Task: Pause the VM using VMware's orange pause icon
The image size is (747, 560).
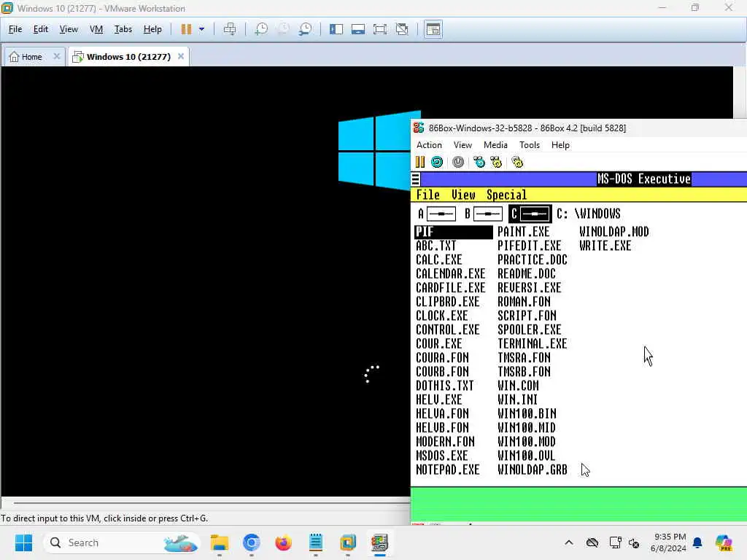Action: click(x=186, y=29)
